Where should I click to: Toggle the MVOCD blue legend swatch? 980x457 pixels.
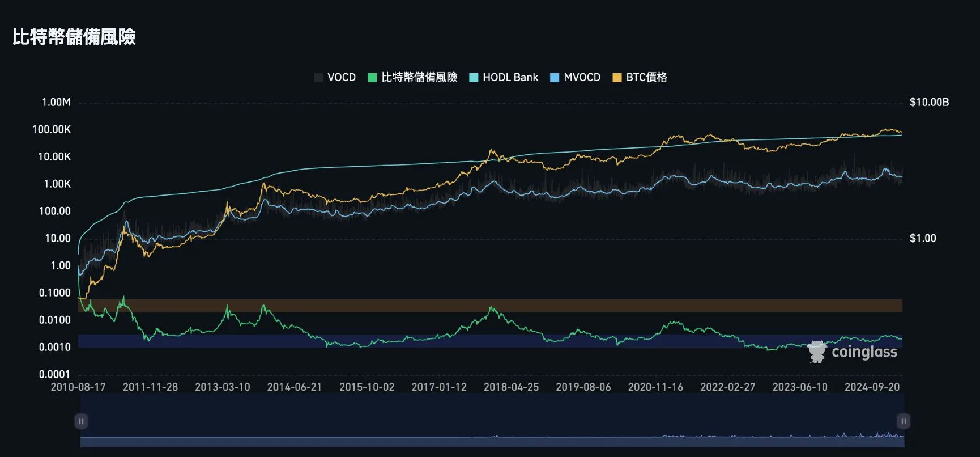(x=555, y=78)
